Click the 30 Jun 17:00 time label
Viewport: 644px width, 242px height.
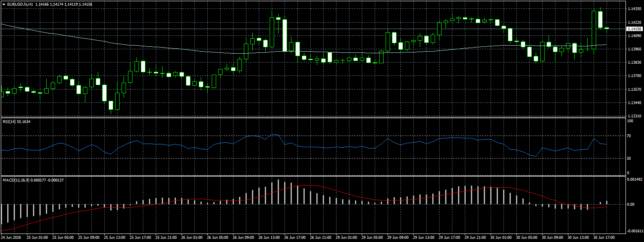[x=604, y=238]
